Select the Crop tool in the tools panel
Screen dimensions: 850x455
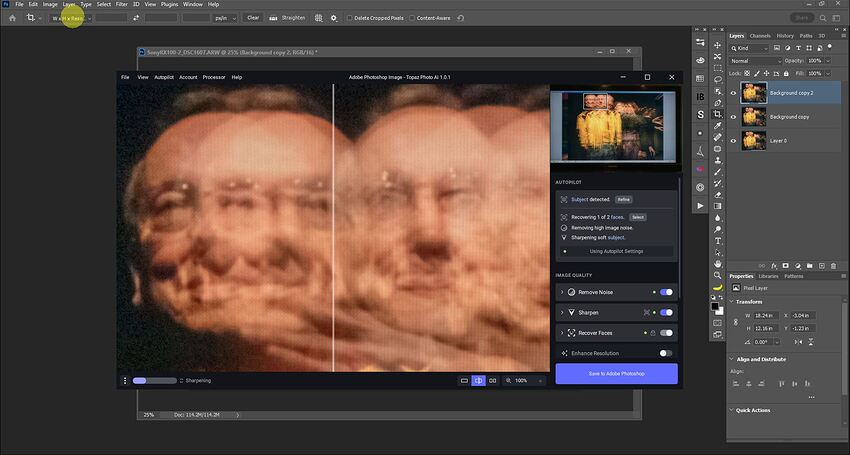coord(718,114)
